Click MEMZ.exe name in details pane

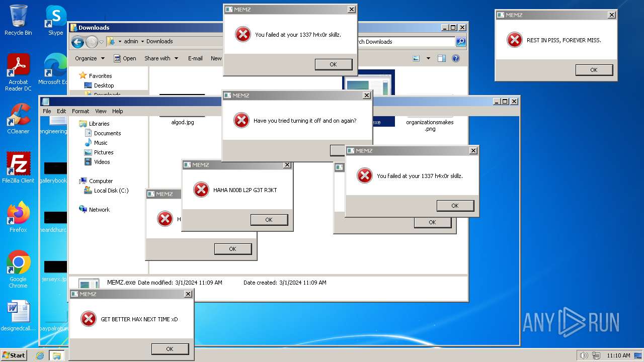click(121, 283)
